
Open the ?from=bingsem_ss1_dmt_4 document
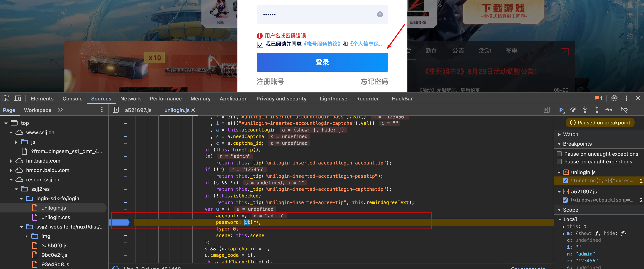pyautogui.click(x=66, y=151)
